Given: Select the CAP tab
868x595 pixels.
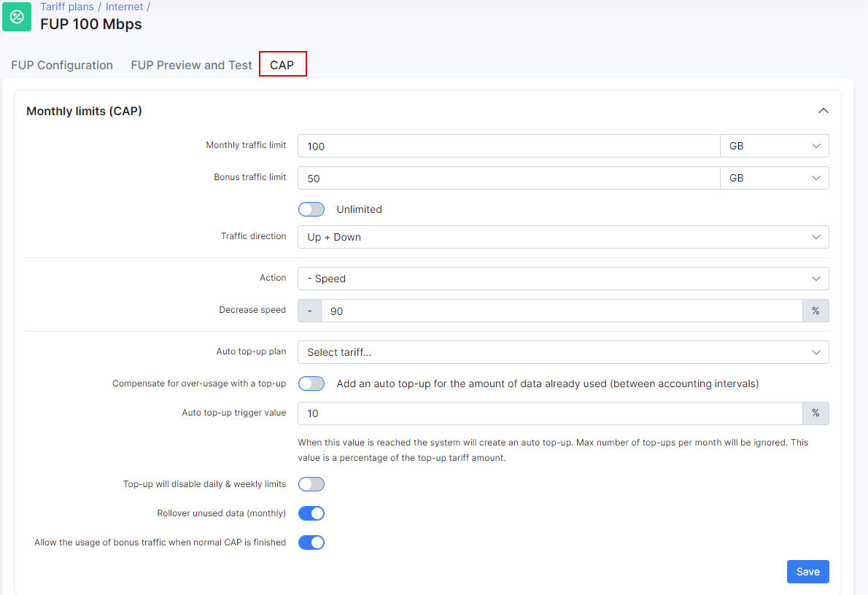Looking at the screenshot, I should point(282,65).
